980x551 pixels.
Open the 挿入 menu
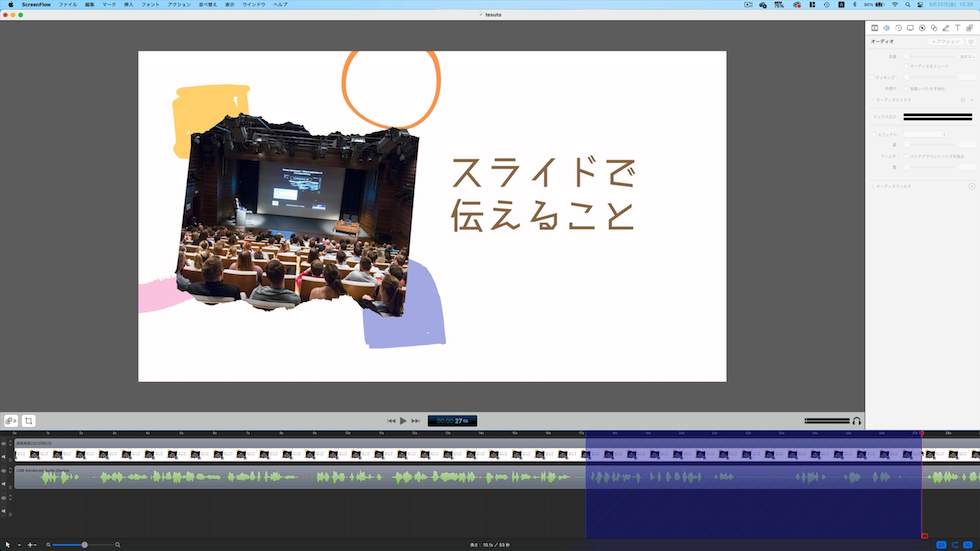pos(129,4)
